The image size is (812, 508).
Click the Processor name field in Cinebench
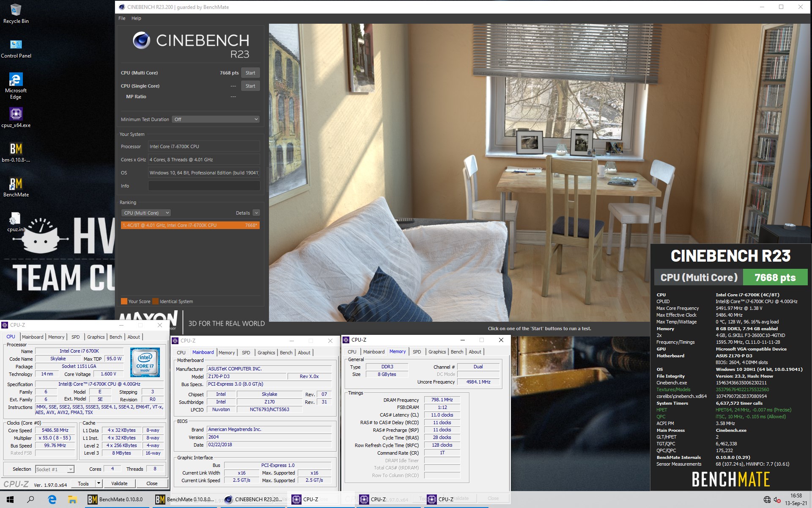point(204,146)
